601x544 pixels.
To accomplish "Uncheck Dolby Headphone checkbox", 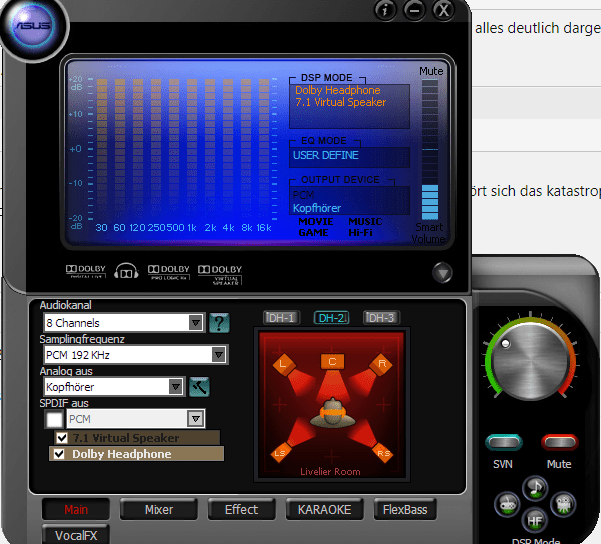I will point(59,454).
